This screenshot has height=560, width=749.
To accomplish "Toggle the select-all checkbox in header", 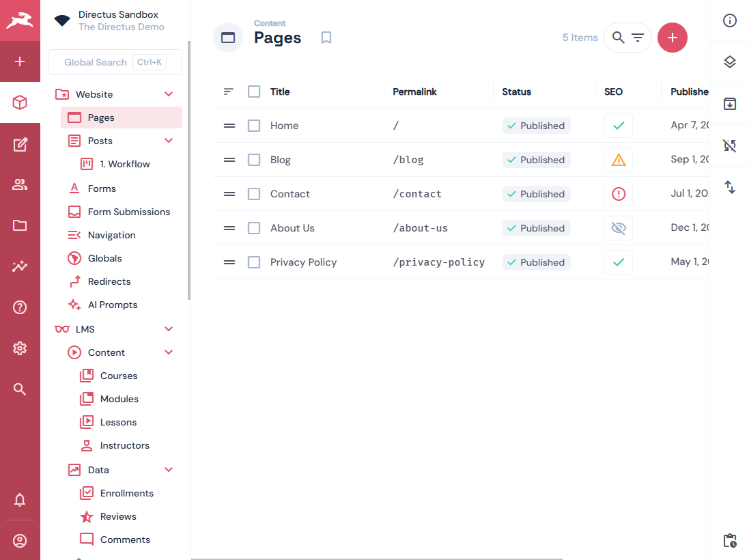I will point(254,92).
